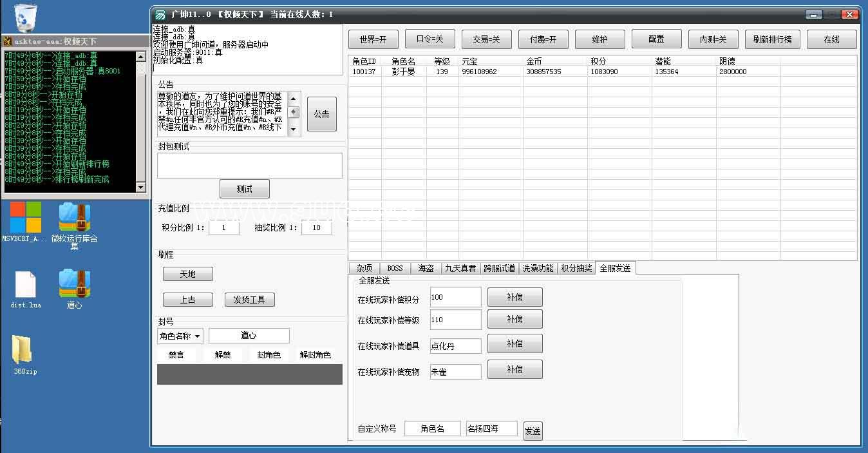Open the 道心 archive icon

click(74, 285)
